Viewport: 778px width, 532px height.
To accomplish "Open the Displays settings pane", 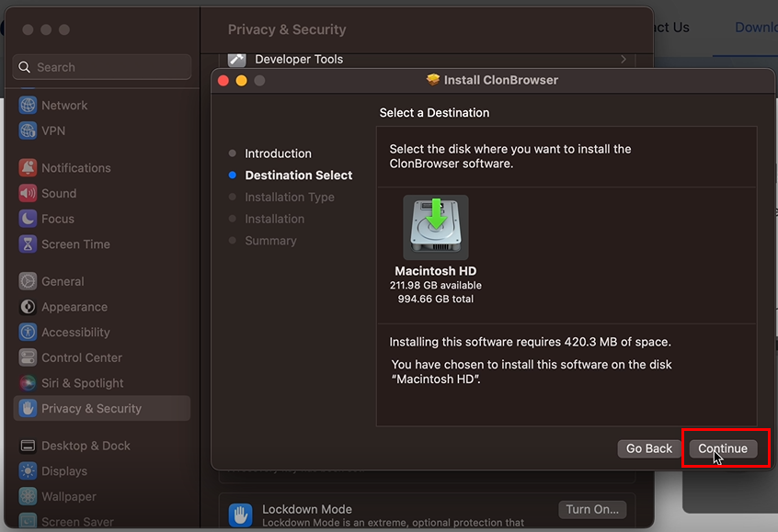I will point(102,471).
